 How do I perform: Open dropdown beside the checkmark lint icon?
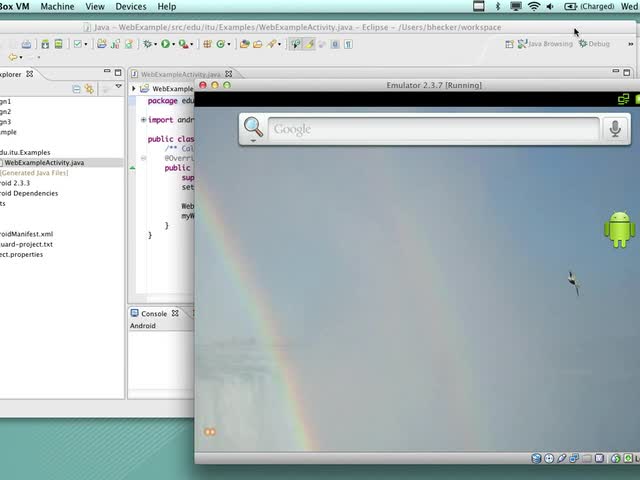pos(85,44)
